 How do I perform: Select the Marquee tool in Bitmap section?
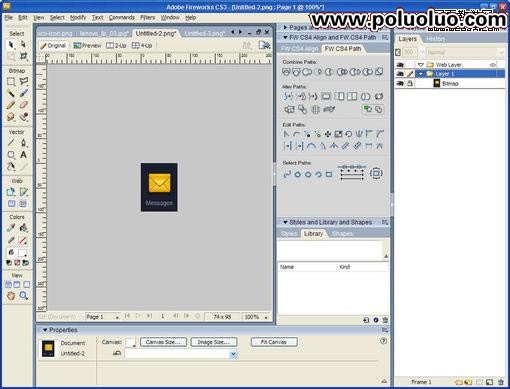11,81
